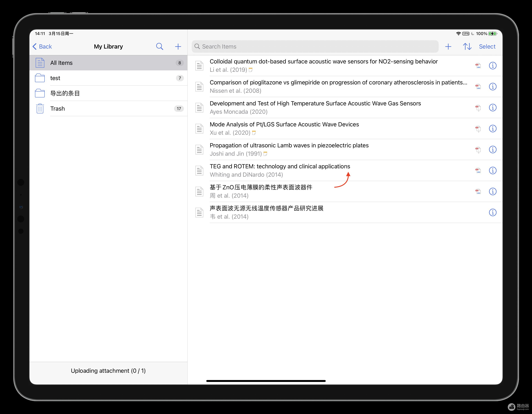Image resolution: width=532 pixels, height=414 pixels.
Task: Click the PDF icon for Mode Analysis of Pt/LGS
Action: click(478, 128)
